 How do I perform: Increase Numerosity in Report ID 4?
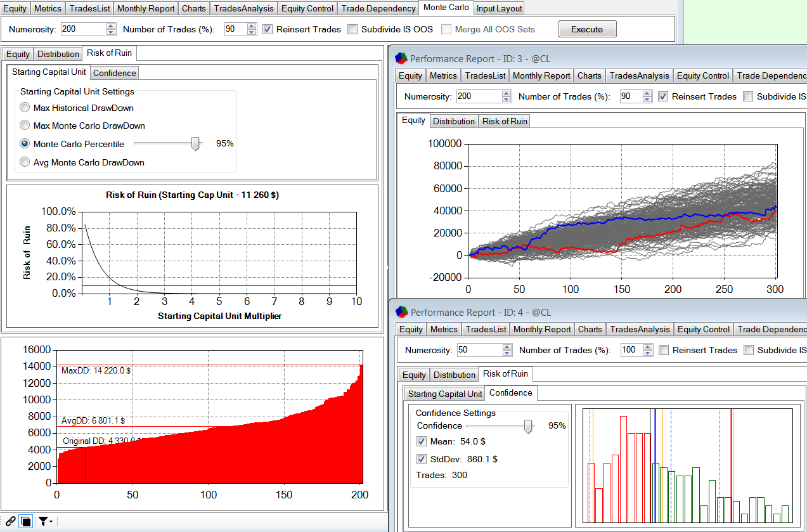[507, 347]
